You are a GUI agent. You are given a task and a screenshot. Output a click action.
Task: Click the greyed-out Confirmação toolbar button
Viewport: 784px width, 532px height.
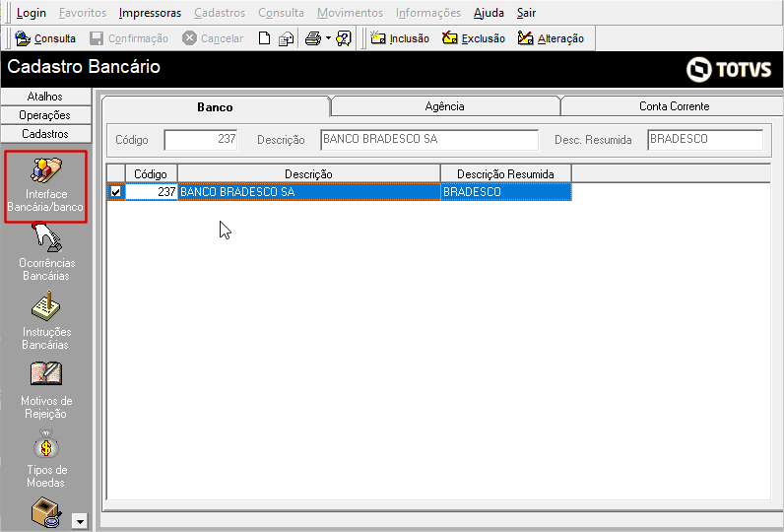tap(129, 38)
